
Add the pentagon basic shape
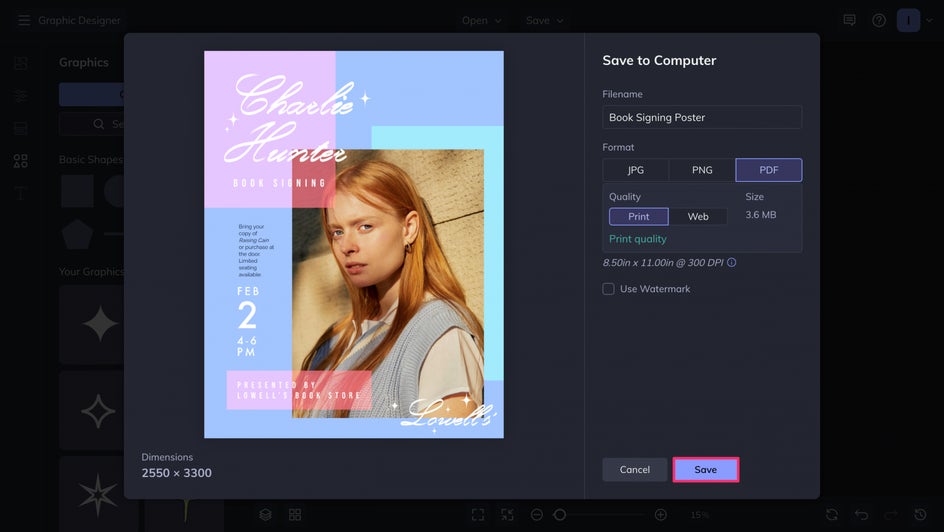pos(78,234)
